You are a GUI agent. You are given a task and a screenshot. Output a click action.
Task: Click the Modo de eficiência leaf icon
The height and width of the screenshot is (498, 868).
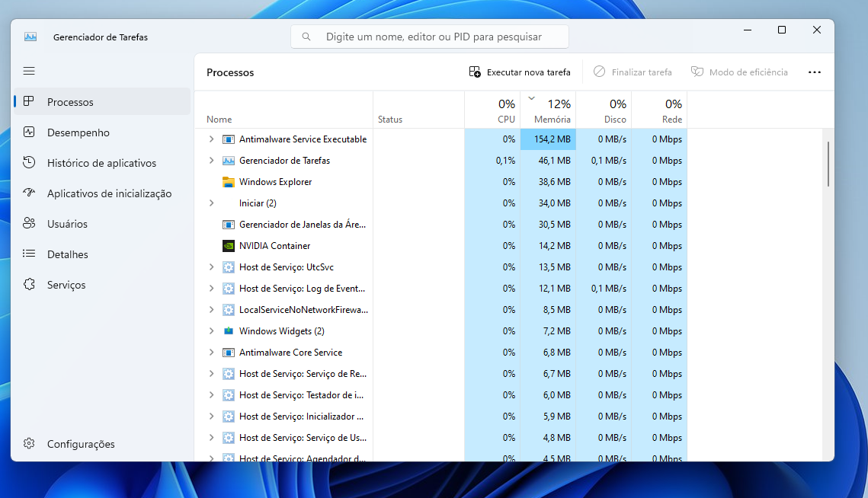click(697, 72)
